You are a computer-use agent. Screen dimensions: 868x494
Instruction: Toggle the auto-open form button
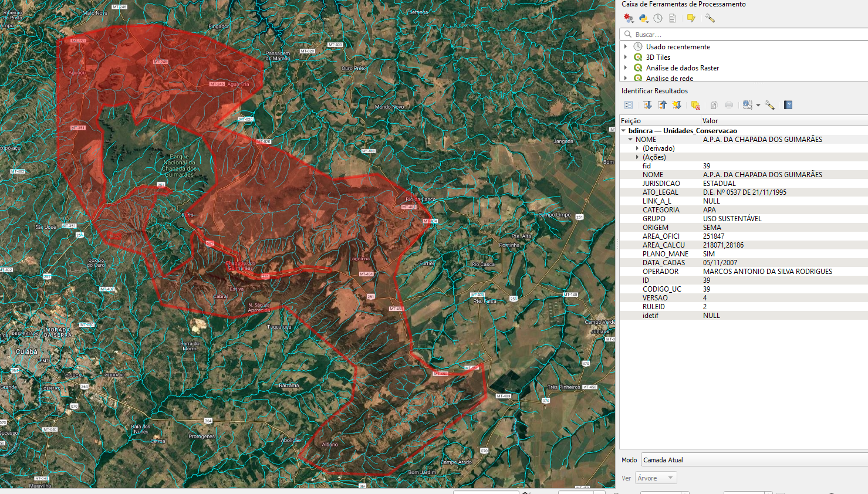[x=629, y=105]
